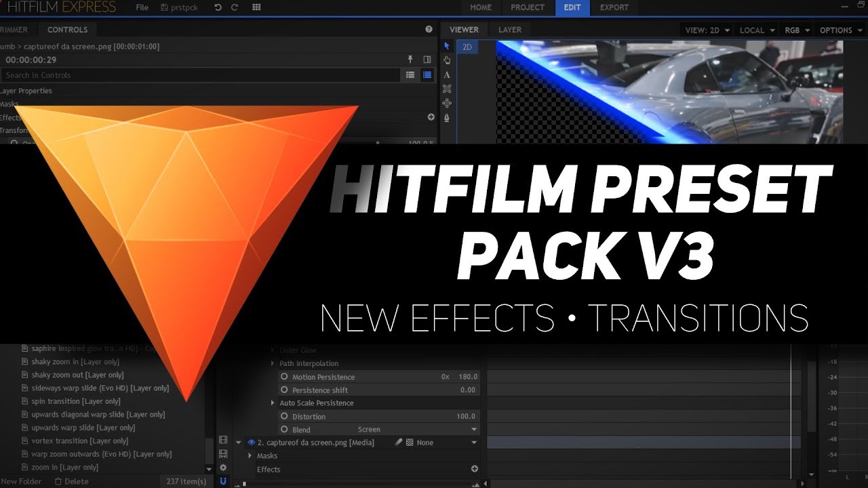The height and width of the screenshot is (488, 868).
Task: Click the Redo arrow icon
Action: (x=235, y=7)
